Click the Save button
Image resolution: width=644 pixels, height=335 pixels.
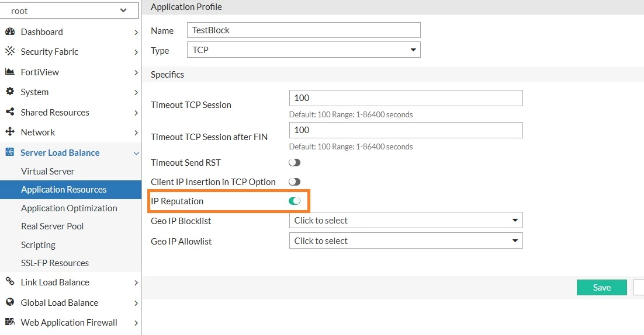602,288
